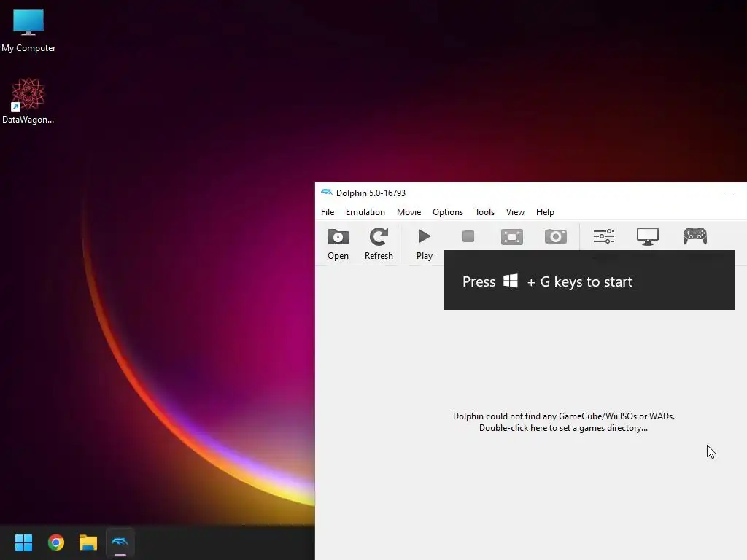Click the Dolphin logo in the title bar
This screenshot has height=560, width=747.
tap(326, 192)
